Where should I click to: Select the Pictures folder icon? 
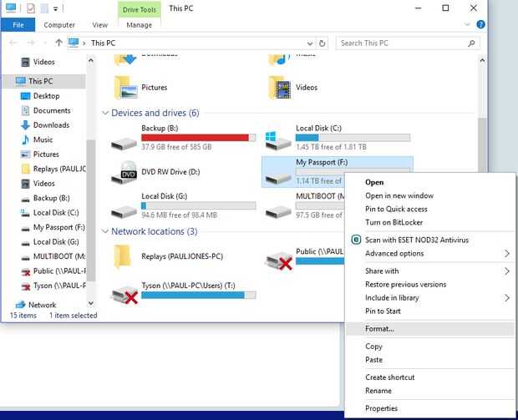[126, 88]
